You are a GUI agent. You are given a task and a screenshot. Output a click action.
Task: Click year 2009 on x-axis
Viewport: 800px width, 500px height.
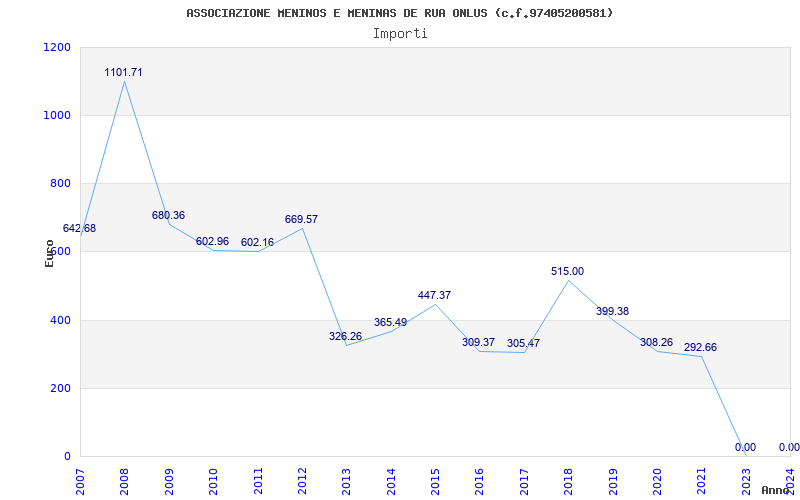(169, 481)
